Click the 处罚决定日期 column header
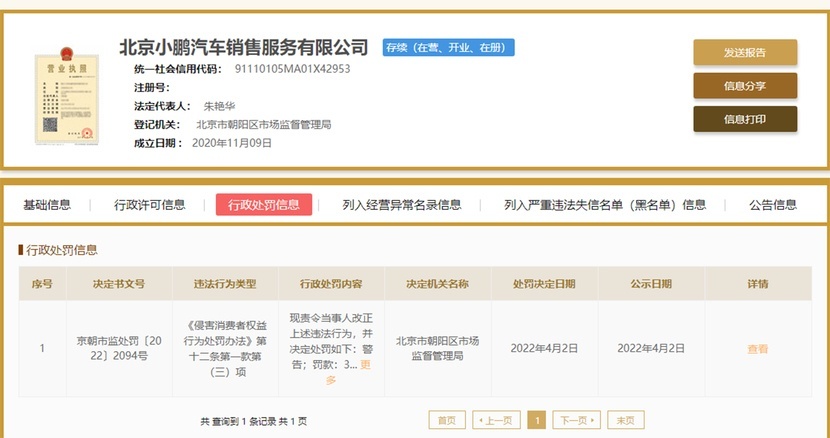Viewport: 830px width, 438px height. 544,284
